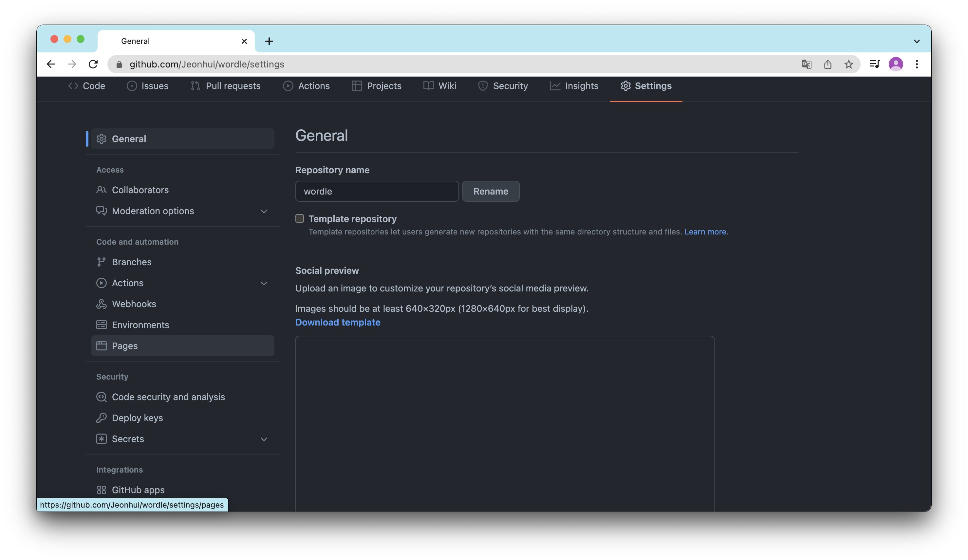Open the Deploy keys settings page
Viewport: 968px width, 560px height.
tap(182, 418)
